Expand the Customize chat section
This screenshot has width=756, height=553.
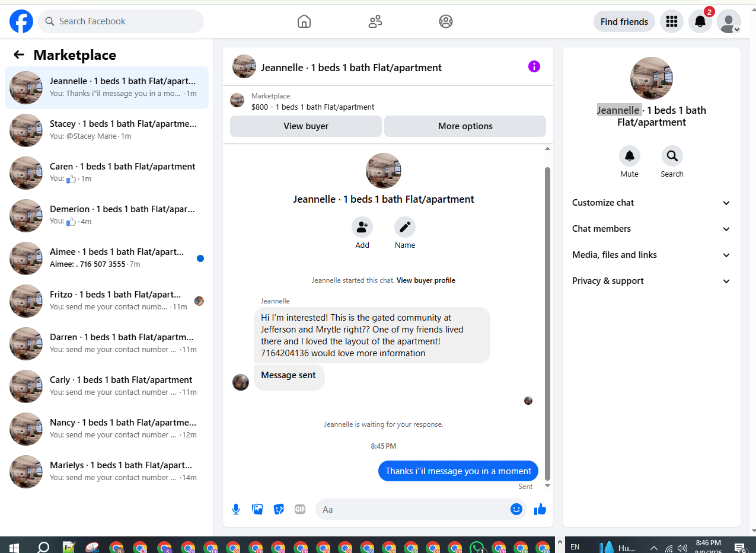(652, 203)
